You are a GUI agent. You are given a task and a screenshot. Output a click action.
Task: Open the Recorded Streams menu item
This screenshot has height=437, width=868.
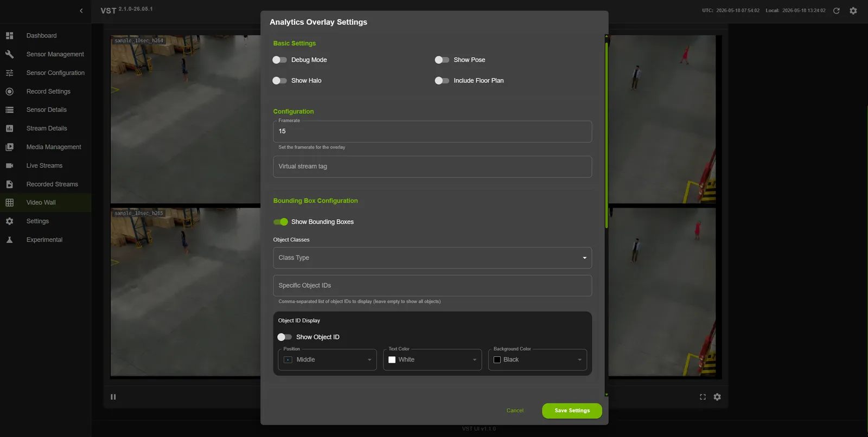[x=52, y=184]
